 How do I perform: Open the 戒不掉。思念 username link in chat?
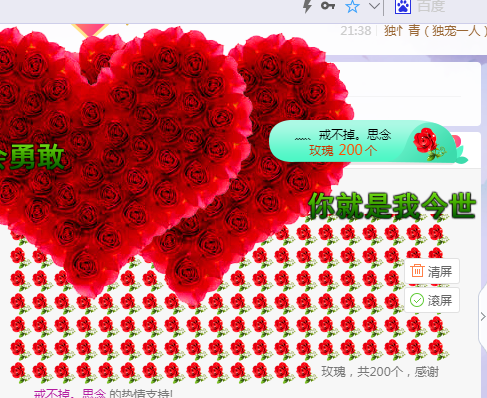(70, 394)
